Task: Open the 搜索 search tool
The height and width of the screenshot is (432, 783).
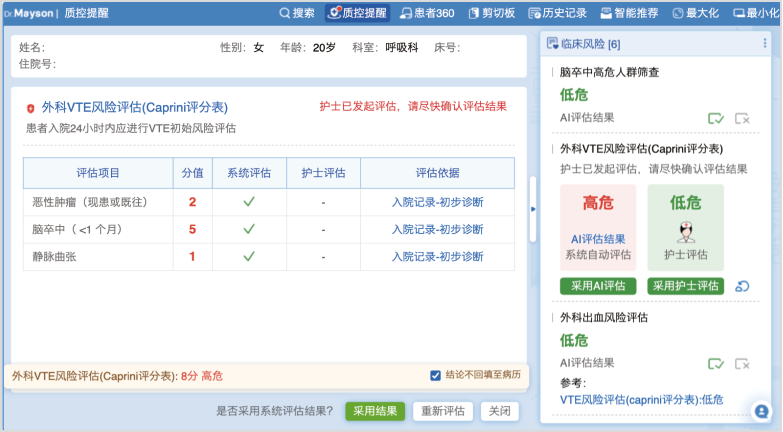Action: (296, 13)
